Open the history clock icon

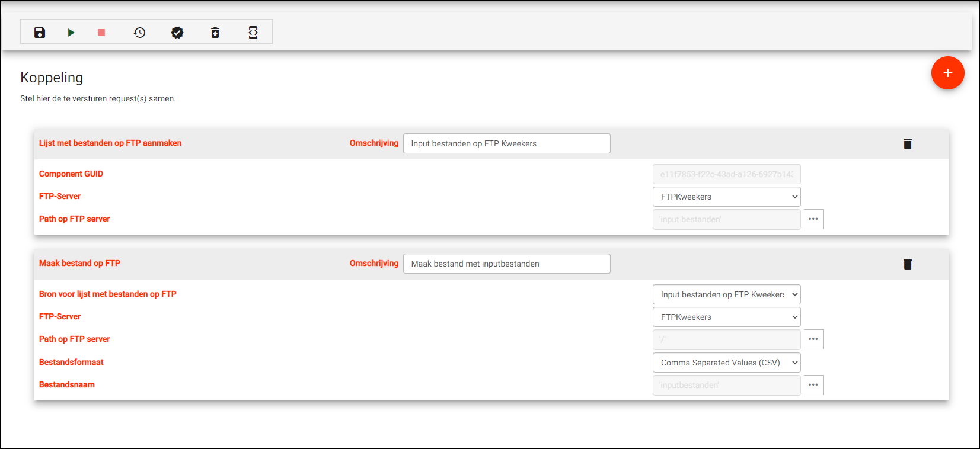tap(139, 33)
